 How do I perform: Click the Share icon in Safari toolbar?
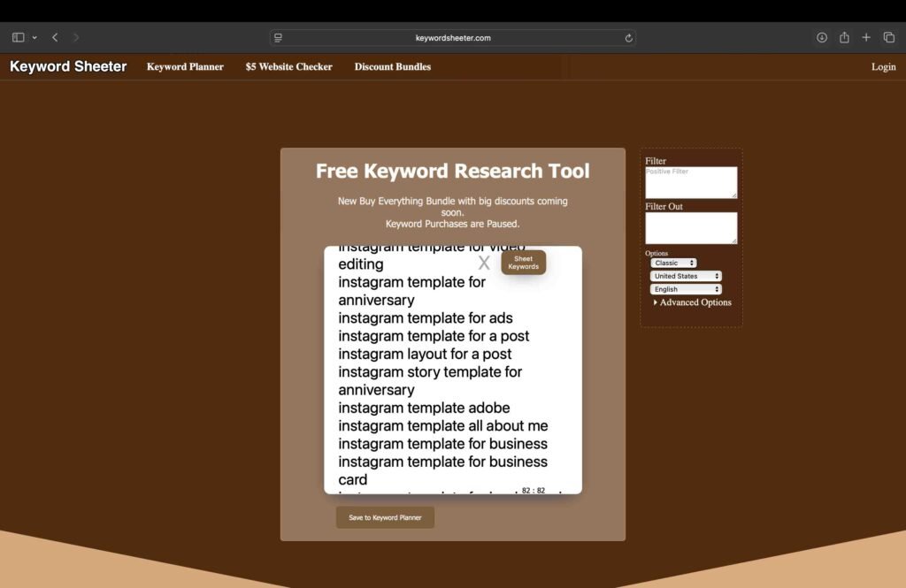844,37
